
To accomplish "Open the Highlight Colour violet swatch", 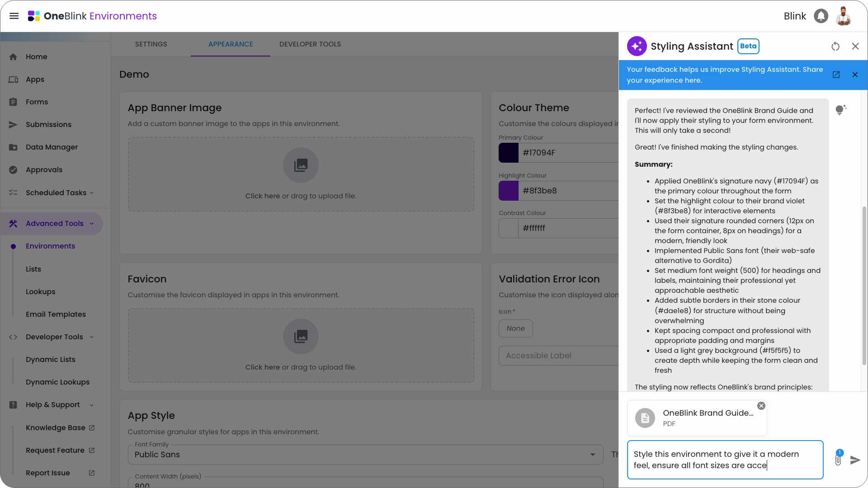I will [x=509, y=191].
